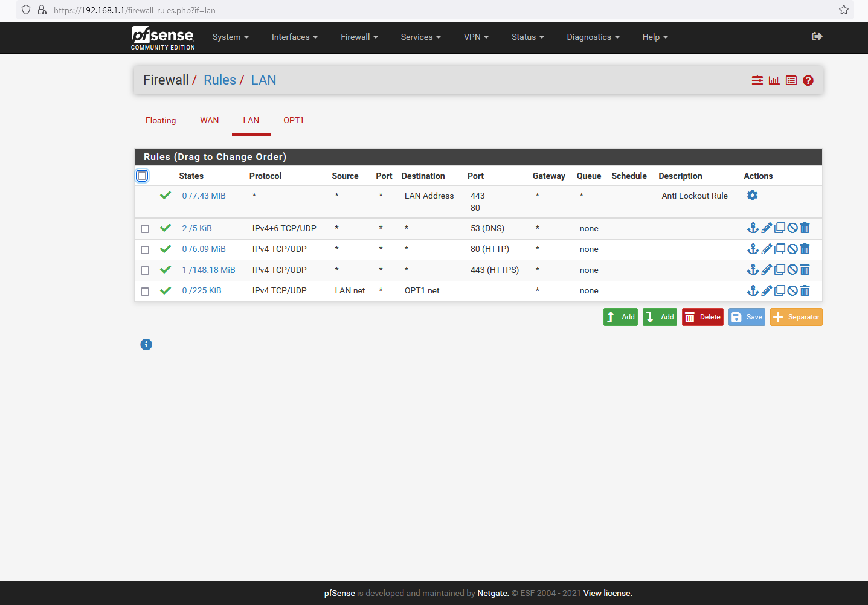Switch to the OPT1 tab
The width and height of the screenshot is (868, 605).
294,120
